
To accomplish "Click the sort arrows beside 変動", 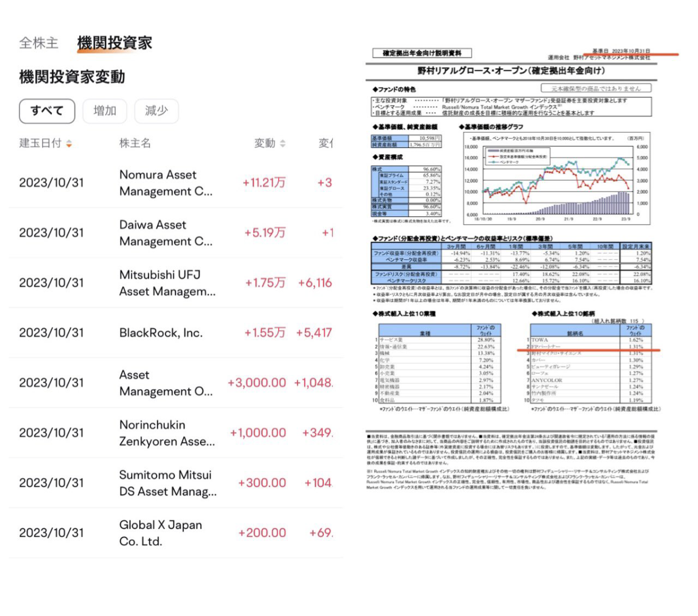I will (283, 144).
